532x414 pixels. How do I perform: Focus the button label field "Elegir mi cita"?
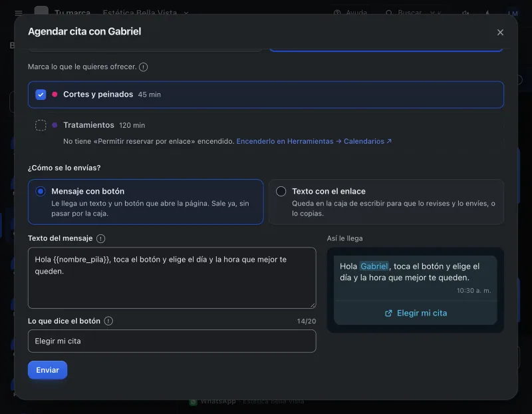pos(172,341)
